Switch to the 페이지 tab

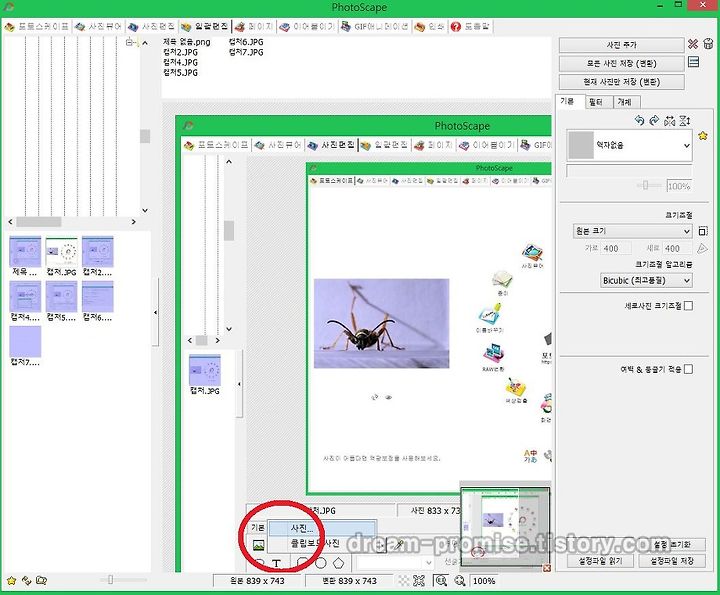255,27
